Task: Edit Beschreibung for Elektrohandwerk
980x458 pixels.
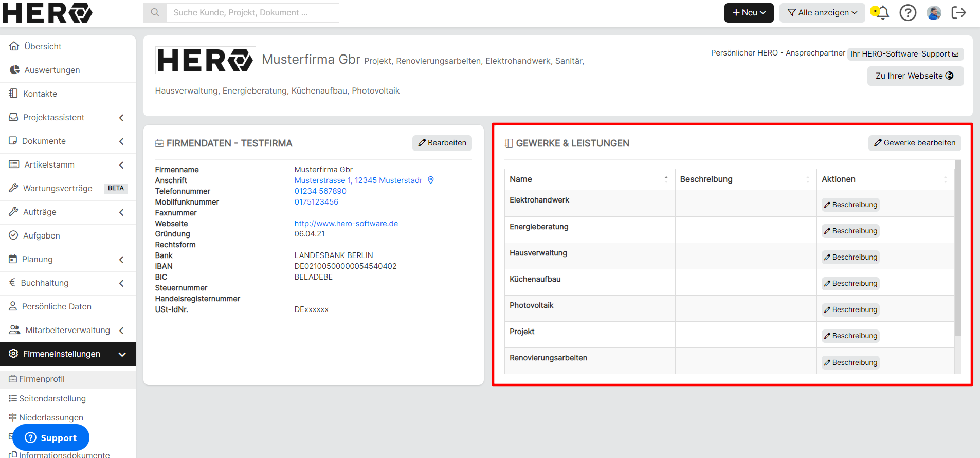Action: [850, 205]
